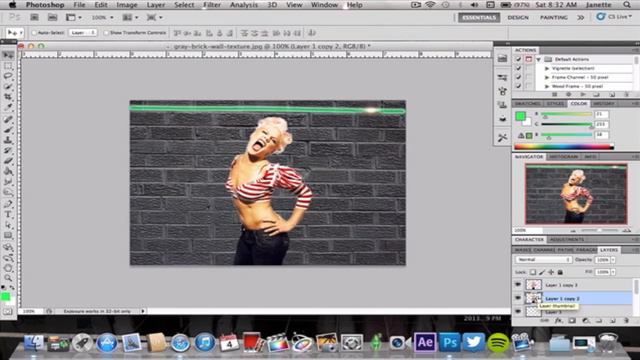The image size is (640, 360).
Task: Launch Mini Bridge from the application bar
Action: pos(52,18)
